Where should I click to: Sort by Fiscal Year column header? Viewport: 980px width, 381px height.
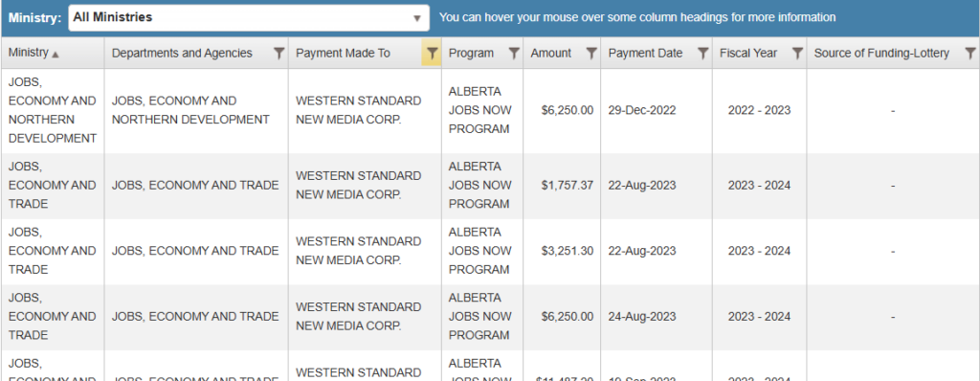(748, 54)
